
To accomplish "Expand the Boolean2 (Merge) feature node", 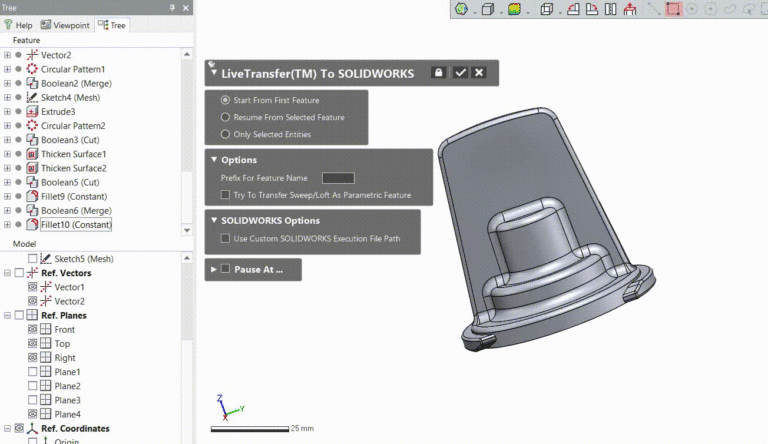I will [x=7, y=83].
